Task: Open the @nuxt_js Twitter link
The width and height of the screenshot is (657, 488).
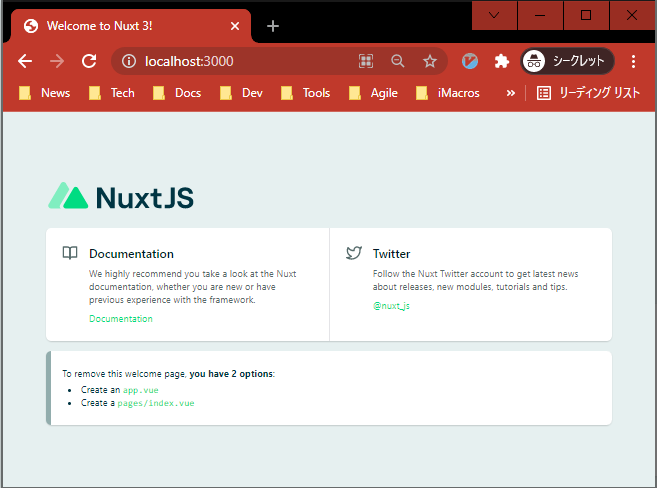Action: [391, 306]
